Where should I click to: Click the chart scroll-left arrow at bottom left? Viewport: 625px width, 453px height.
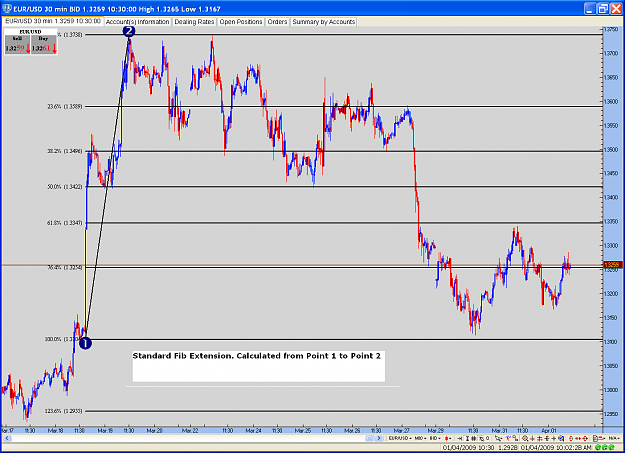coord(7,438)
